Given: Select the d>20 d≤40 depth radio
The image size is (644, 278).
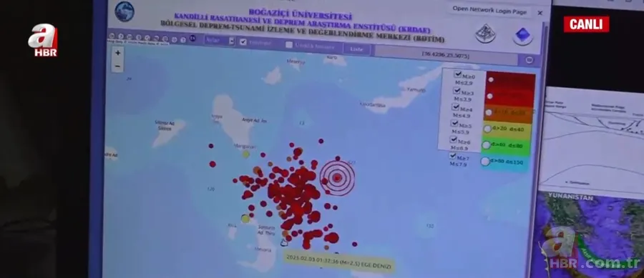Looking at the screenshot, I should click(487, 129).
